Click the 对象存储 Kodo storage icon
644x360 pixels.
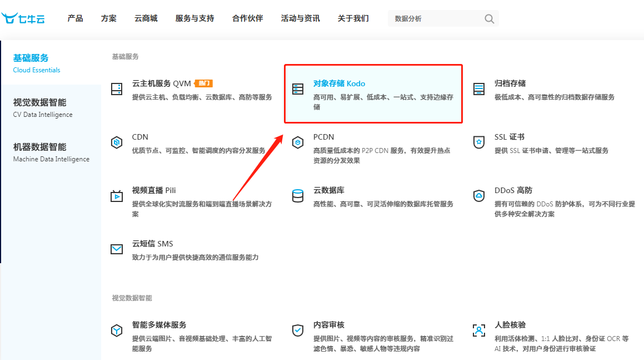[298, 89]
